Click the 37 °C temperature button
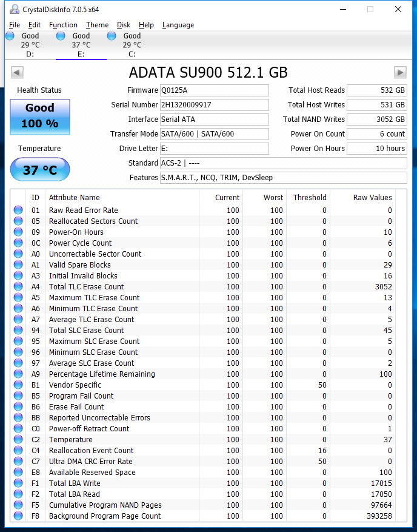 (x=40, y=170)
